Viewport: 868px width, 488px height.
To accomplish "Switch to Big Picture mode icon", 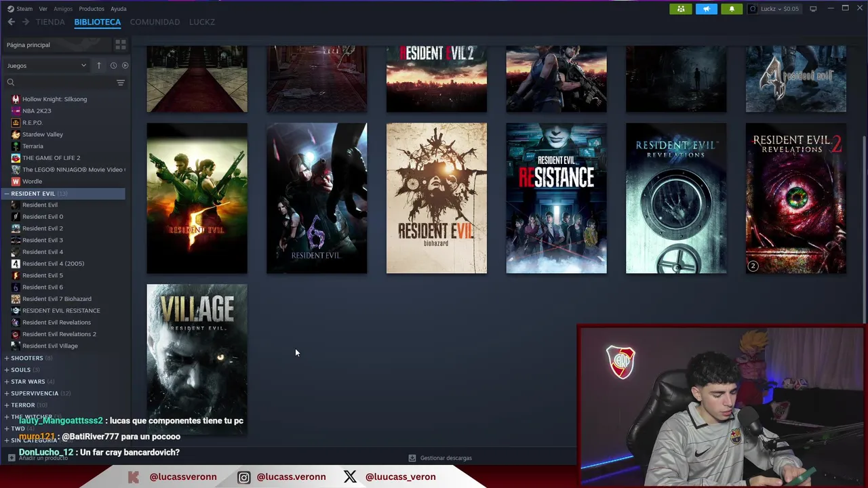I will pos(813,9).
